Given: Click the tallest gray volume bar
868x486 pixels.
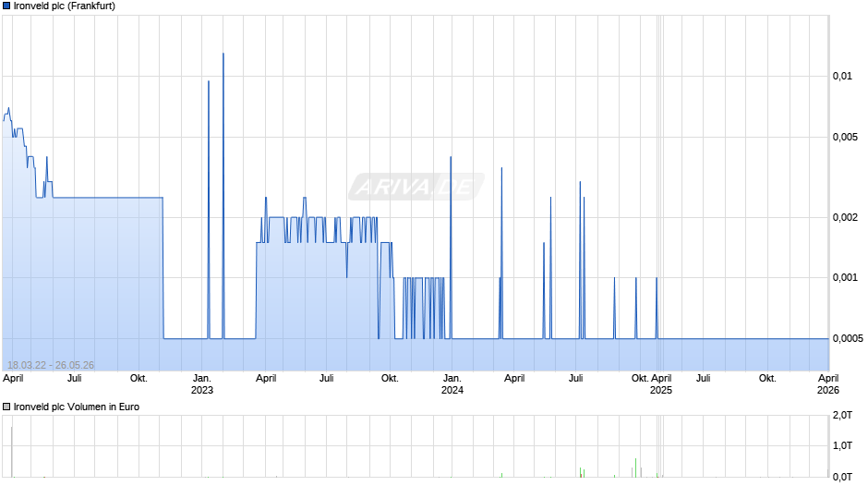Looking at the screenshot, I should (12, 452).
